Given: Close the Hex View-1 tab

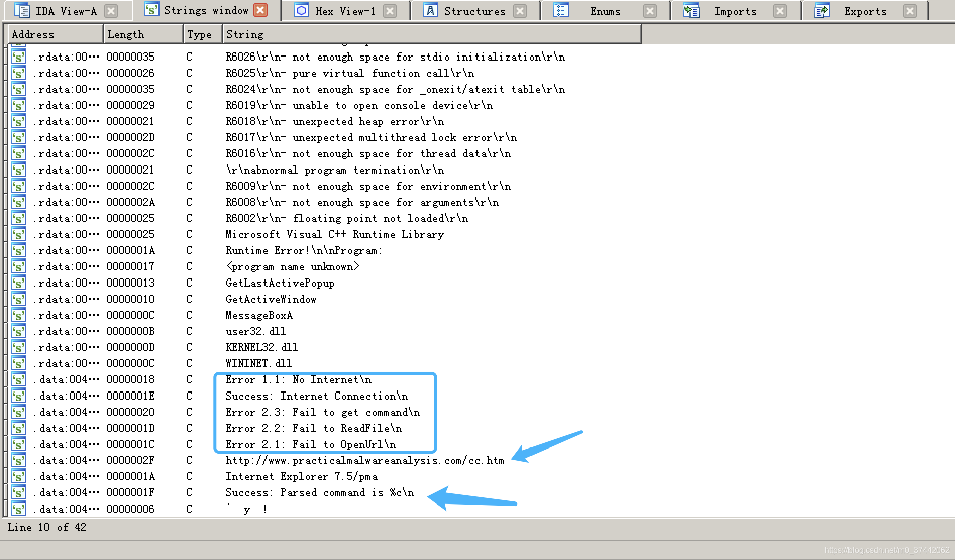Looking at the screenshot, I should point(390,11).
